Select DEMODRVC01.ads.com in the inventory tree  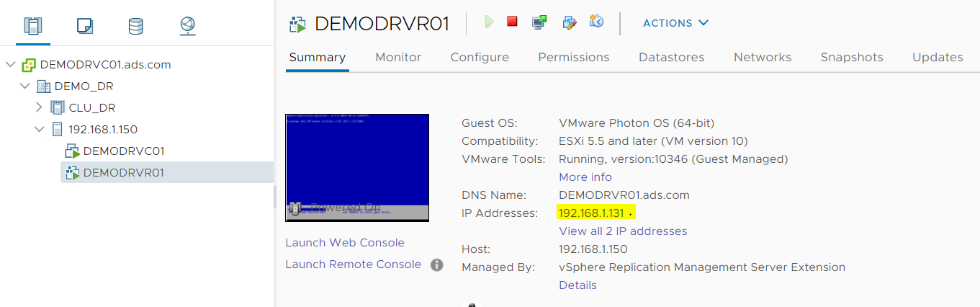click(105, 65)
